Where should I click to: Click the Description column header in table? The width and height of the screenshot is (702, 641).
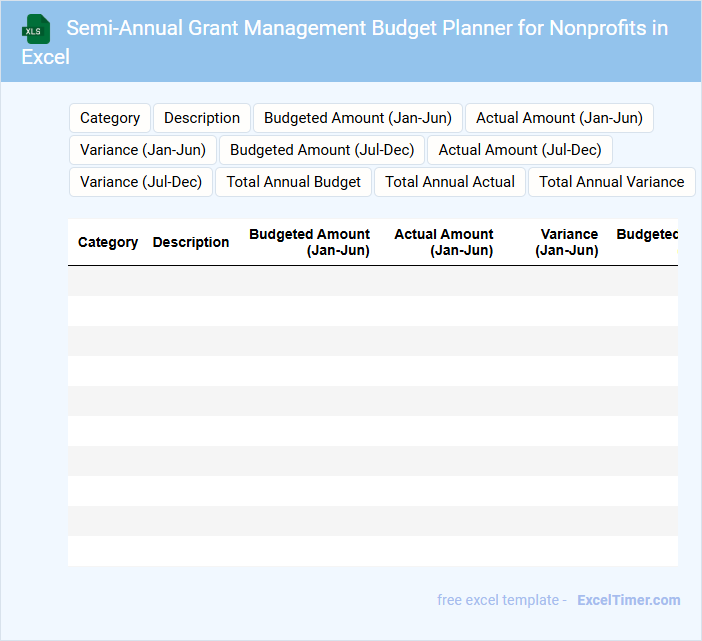tap(191, 242)
